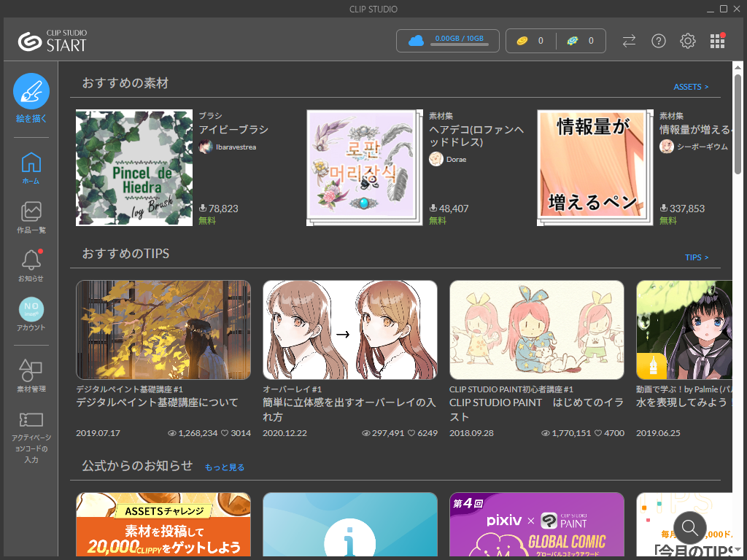Viewport: 747px width, 560px height.
Task: Open the apps grid menu icon
Action: pos(717,41)
